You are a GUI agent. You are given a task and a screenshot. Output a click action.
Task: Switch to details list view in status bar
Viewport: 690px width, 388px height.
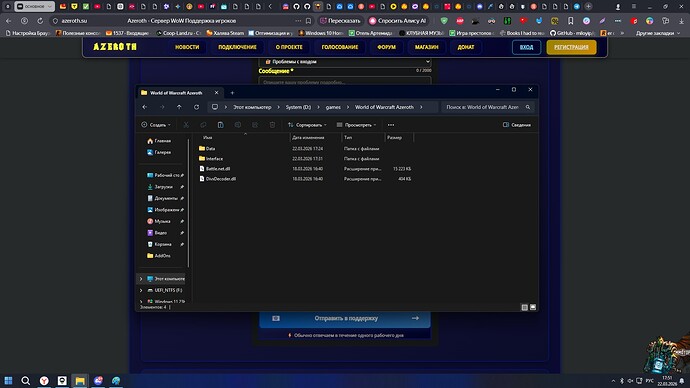(x=525, y=307)
